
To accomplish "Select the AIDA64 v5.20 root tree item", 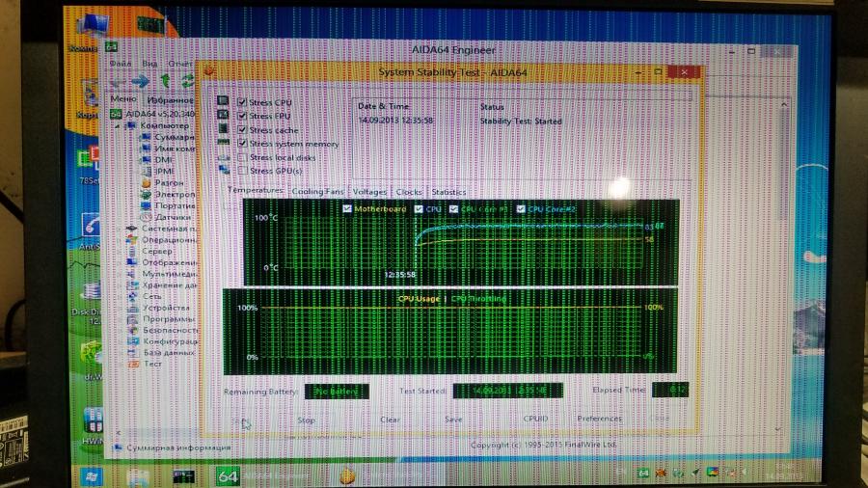I will [x=153, y=114].
